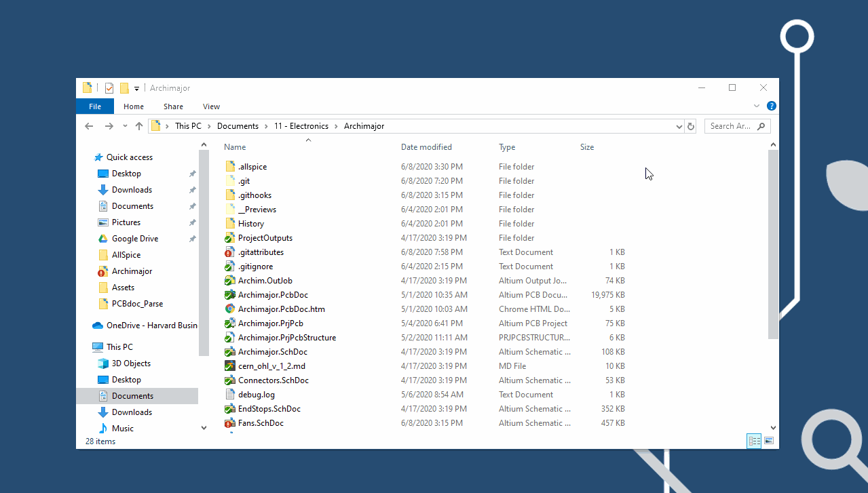Open the Home ribbon tab
868x493 pixels.
pyautogui.click(x=134, y=106)
